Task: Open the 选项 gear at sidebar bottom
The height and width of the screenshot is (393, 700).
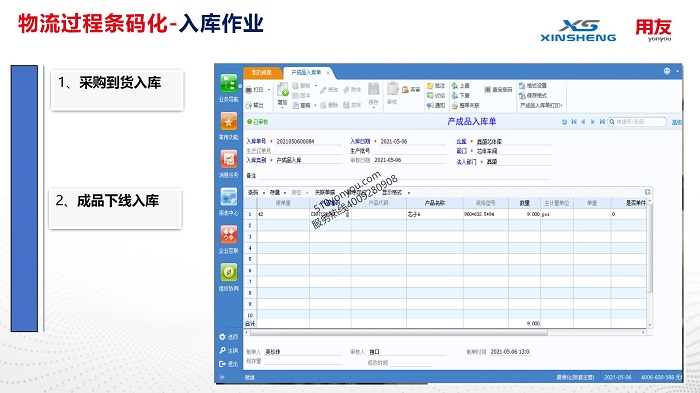Action: tap(222, 337)
